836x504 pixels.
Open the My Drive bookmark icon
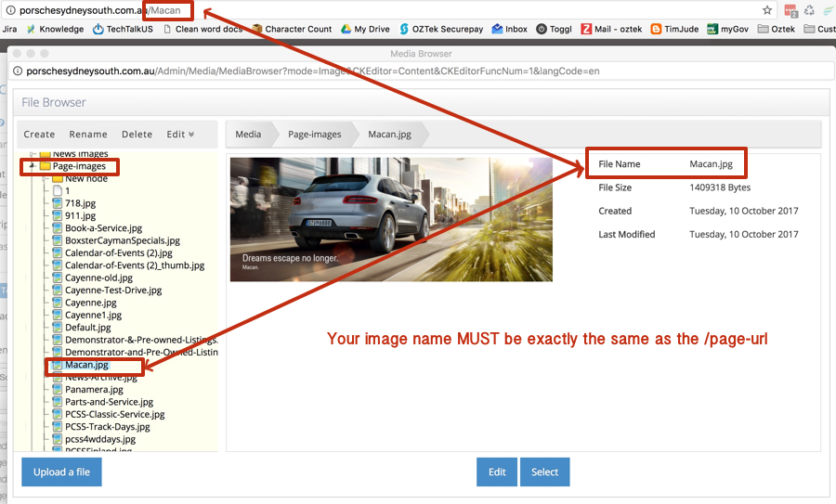[346, 29]
